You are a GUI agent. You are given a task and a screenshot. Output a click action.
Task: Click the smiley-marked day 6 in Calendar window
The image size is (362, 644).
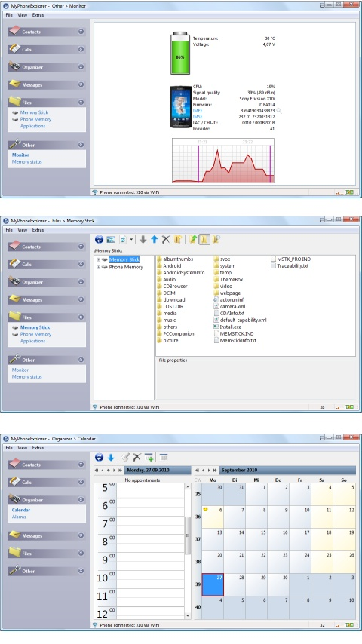tap(213, 517)
